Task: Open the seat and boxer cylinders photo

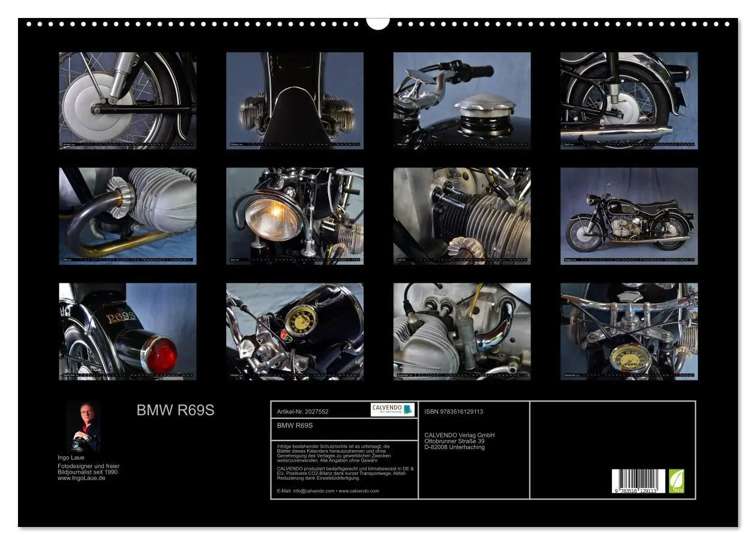Action: 295,100
